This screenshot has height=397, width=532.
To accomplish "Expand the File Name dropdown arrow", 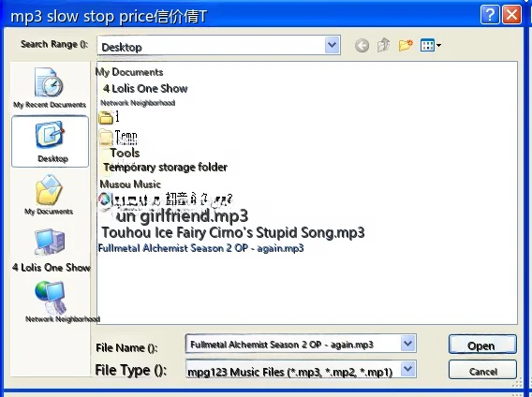I will (407, 344).
